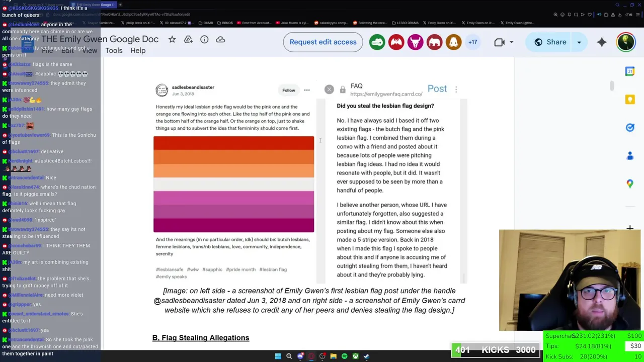
Task: Click the orange anonymous viewer avatar
Action: (x=453, y=42)
